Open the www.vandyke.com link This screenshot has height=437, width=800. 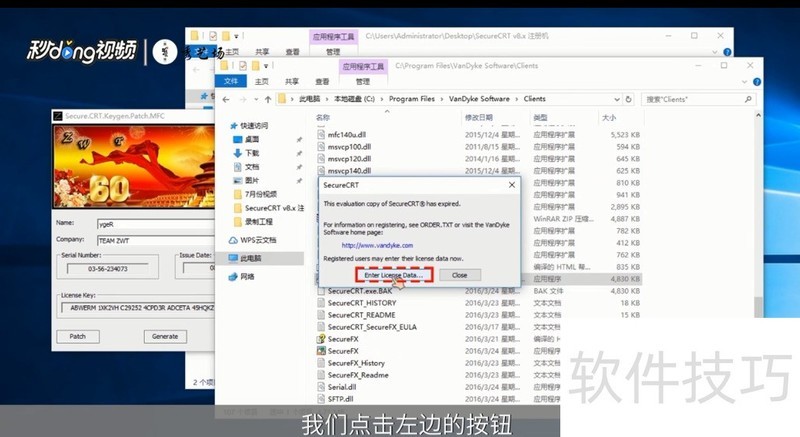(378, 245)
